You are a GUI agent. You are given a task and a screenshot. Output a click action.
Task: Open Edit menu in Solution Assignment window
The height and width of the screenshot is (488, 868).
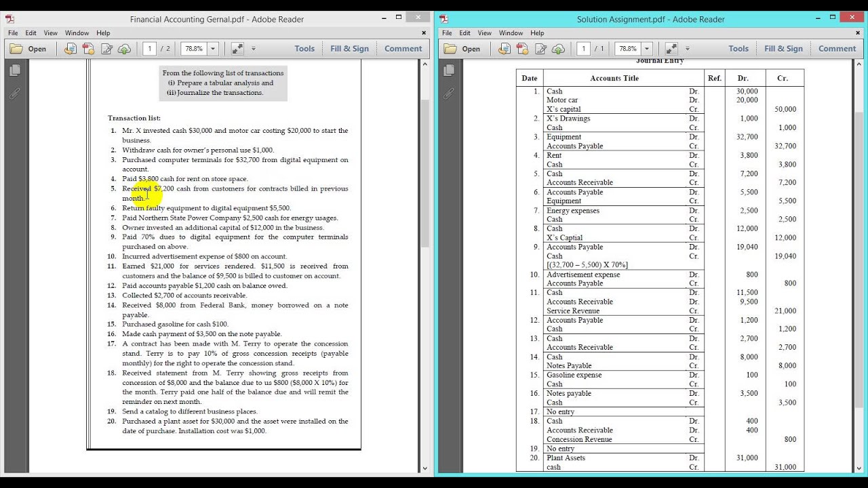(465, 33)
